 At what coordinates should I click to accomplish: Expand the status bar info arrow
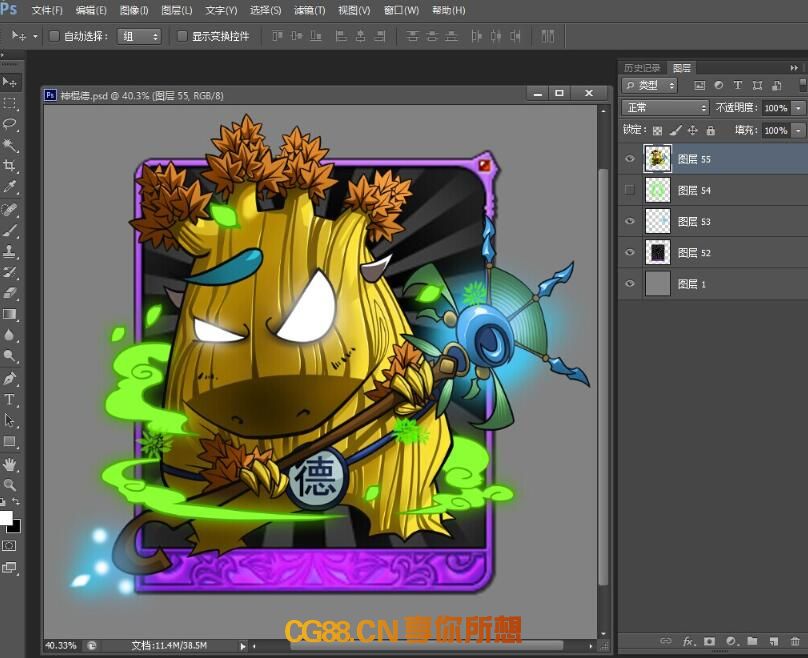click(242, 646)
